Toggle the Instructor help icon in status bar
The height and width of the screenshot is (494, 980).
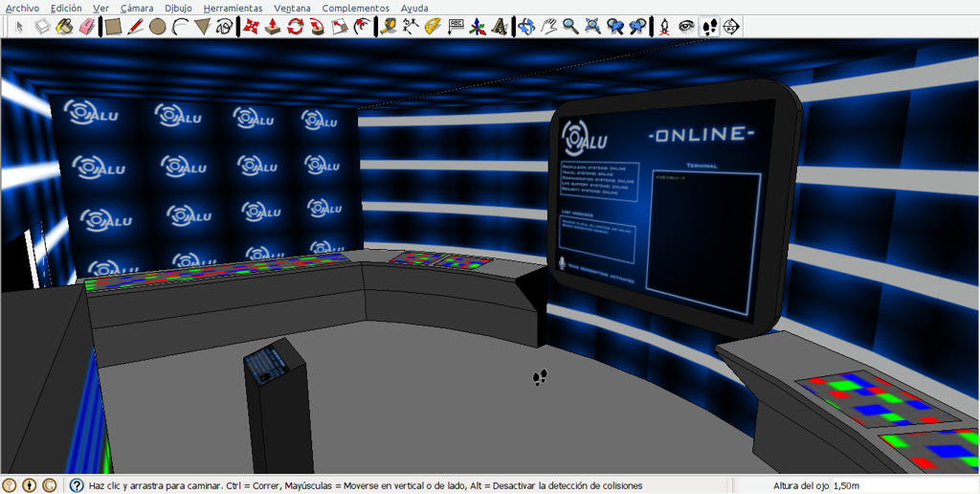click(77, 485)
